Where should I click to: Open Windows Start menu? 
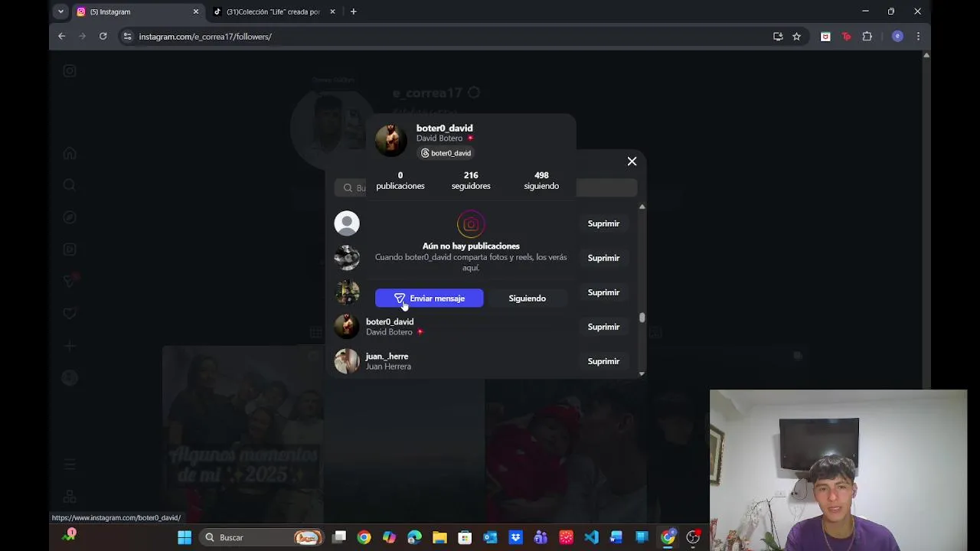(x=185, y=537)
